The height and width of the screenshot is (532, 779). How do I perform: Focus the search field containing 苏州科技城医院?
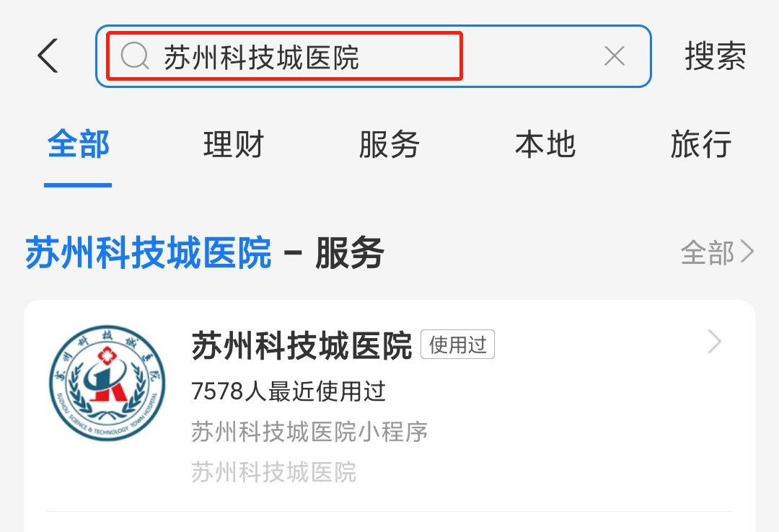(373, 56)
